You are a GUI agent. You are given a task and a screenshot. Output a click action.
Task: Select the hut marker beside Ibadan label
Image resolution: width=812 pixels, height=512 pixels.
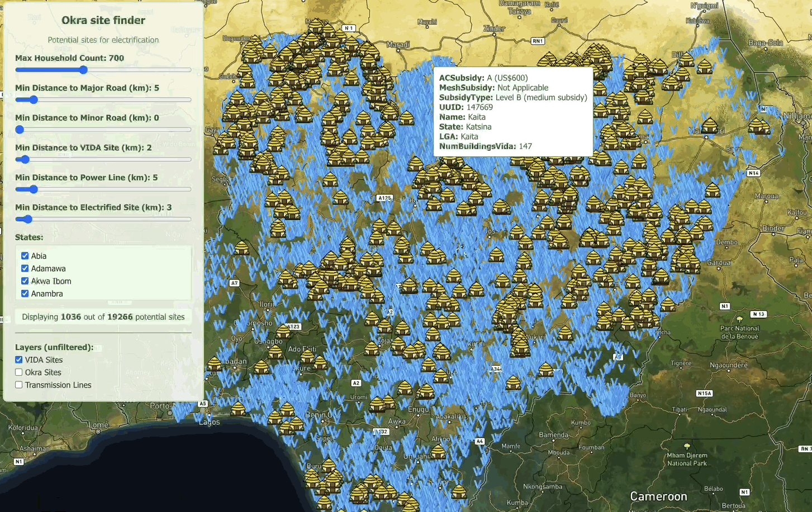(215, 364)
